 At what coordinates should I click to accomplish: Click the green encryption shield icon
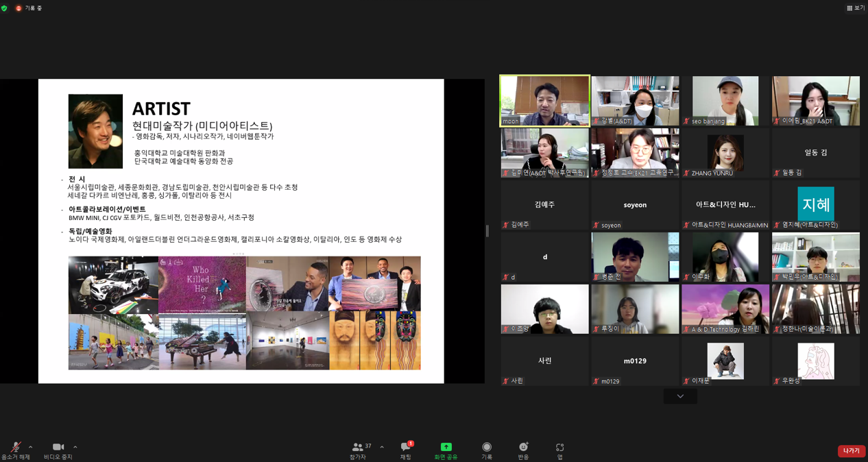click(x=5, y=8)
